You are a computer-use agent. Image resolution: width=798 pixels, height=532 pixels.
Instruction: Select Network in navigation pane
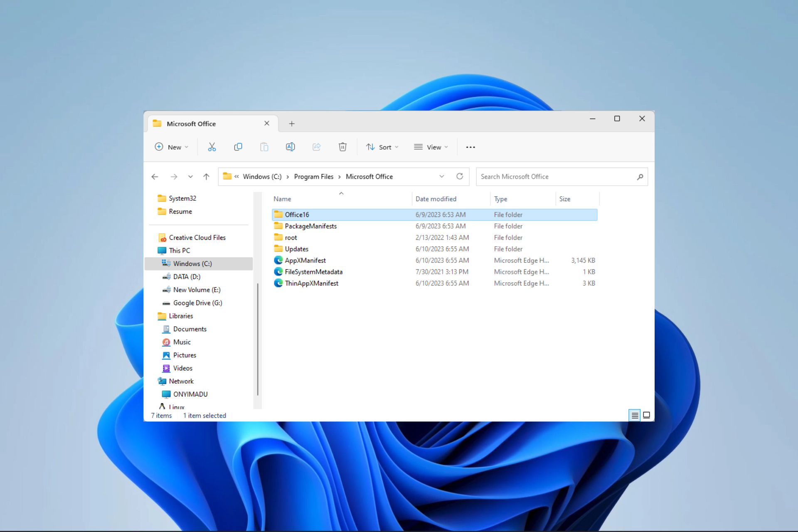click(181, 381)
